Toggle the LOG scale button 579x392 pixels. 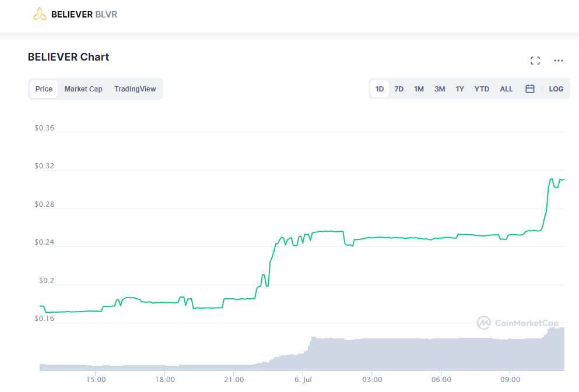click(x=556, y=89)
